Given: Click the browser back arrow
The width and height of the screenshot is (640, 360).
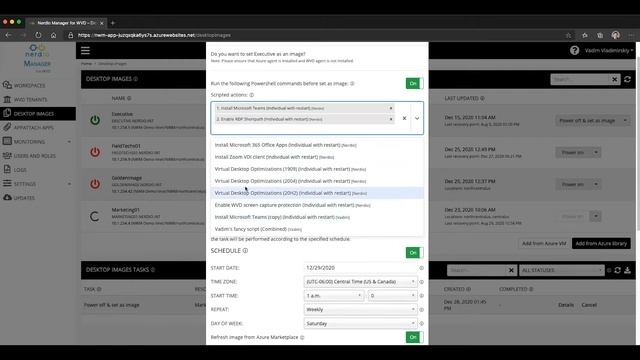Looking at the screenshot, I should (x=8, y=35).
